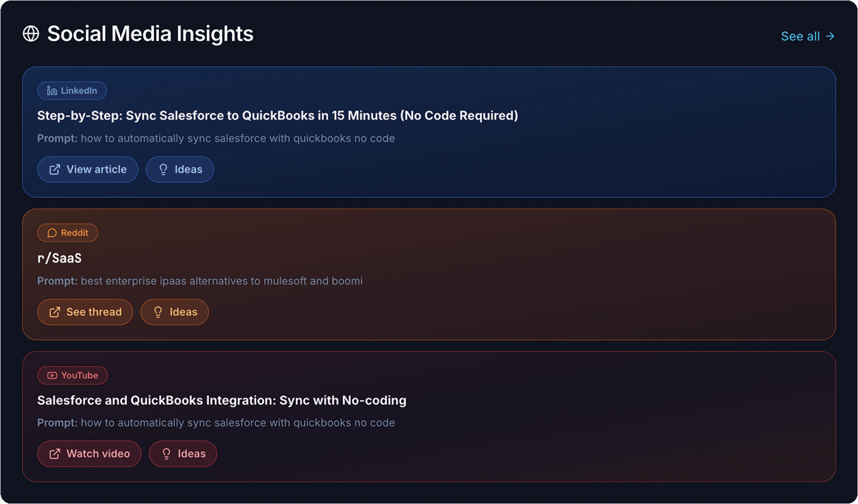
Task: Click the Social Media Insights heading
Action: (x=150, y=34)
